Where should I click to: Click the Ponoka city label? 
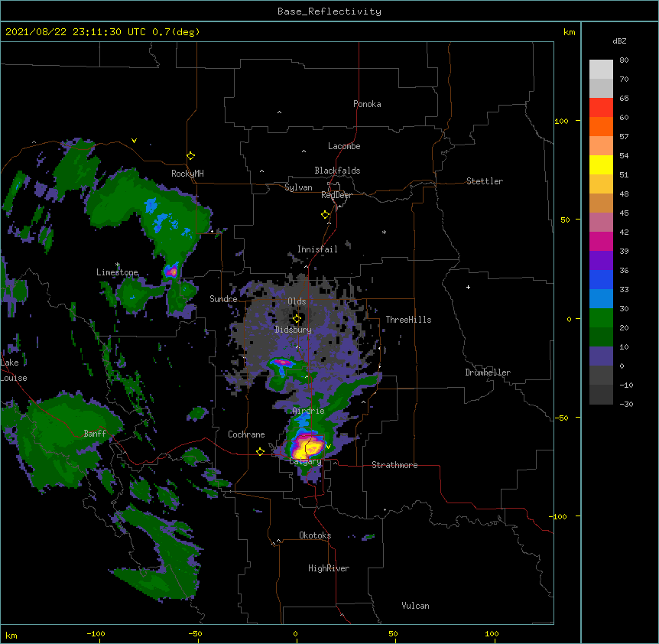pos(367,104)
